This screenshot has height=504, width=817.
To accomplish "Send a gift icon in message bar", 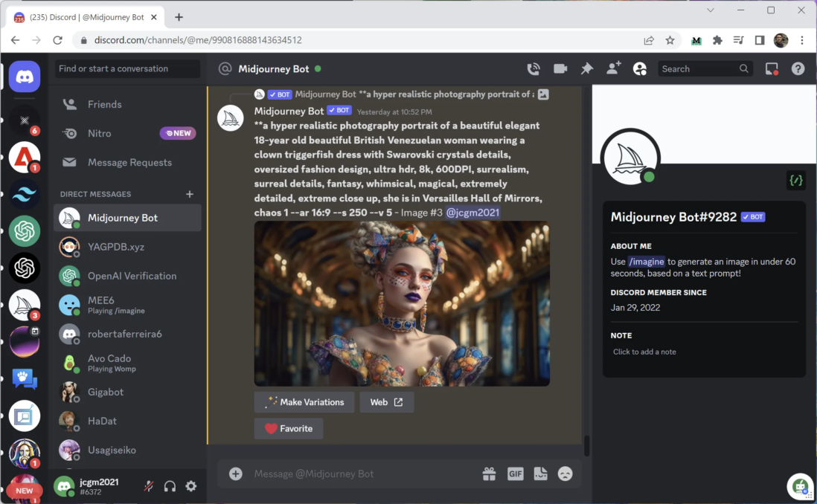I will [x=489, y=474].
